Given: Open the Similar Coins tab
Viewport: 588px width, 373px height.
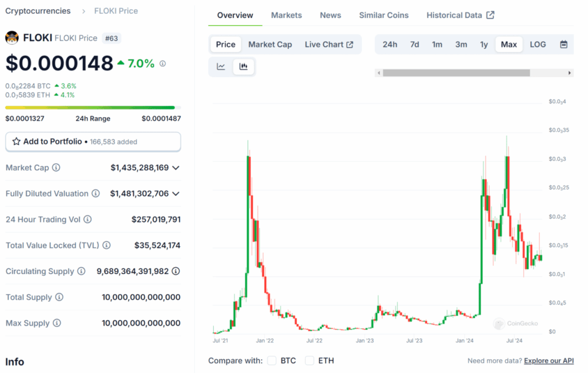Looking at the screenshot, I should click(x=384, y=15).
